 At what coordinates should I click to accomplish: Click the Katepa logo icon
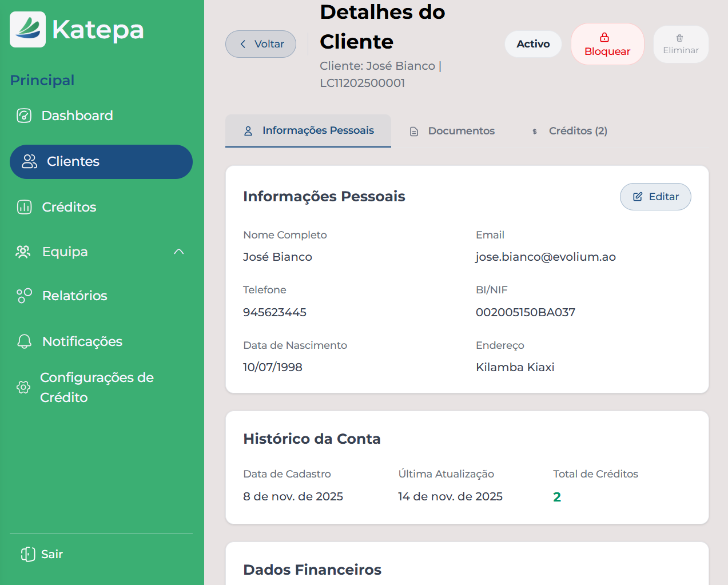pos(27,29)
